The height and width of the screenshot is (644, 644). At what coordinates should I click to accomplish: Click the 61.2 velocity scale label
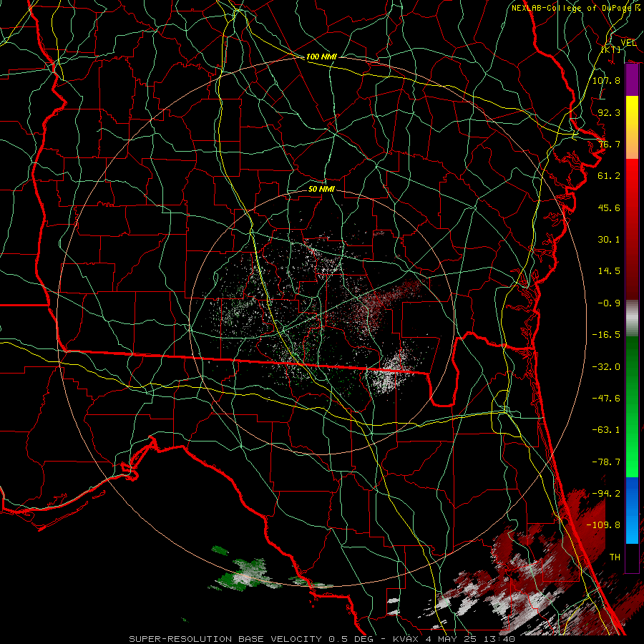(609, 176)
